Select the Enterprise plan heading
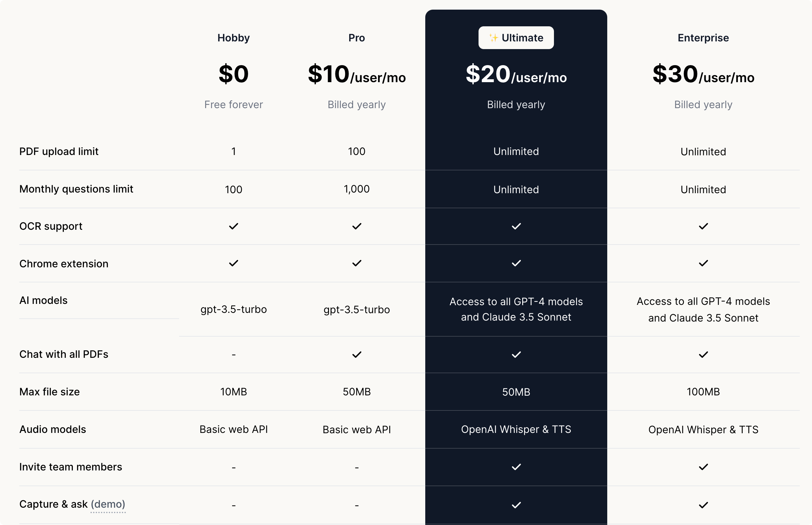The image size is (812, 525). 703,38
